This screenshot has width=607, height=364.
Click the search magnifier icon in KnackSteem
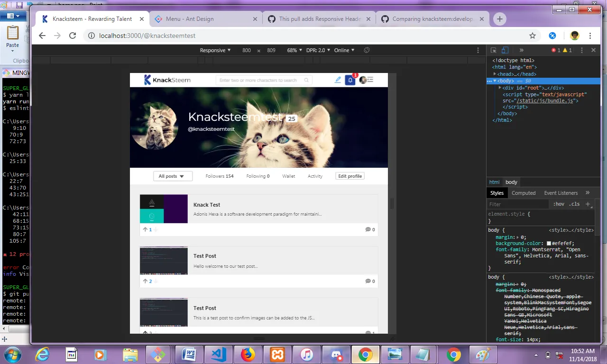(x=306, y=80)
